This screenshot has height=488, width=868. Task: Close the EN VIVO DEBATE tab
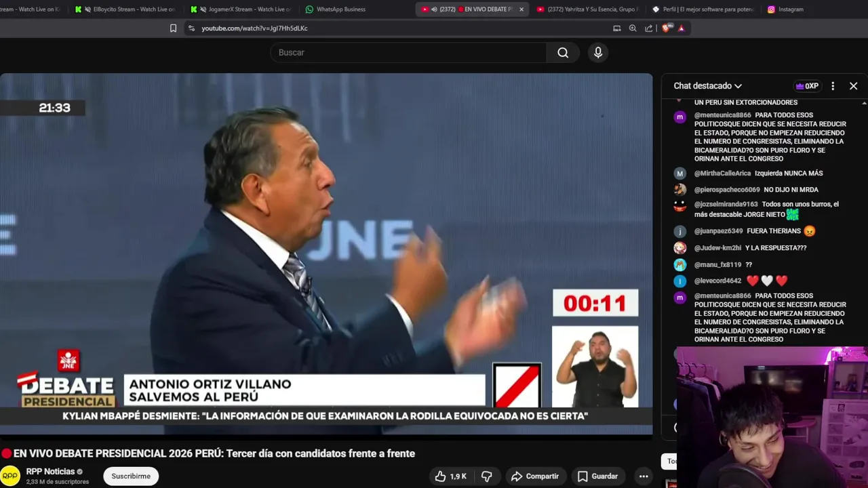[x=521, y=9]
